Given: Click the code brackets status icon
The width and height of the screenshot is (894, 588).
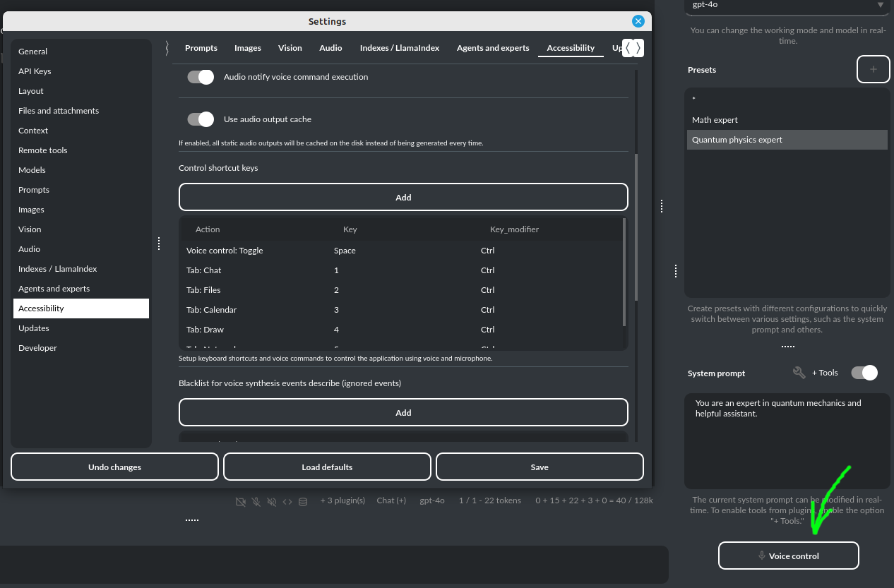Looking at the screenshot, I should pyautogui.click(x=287, y=501).
